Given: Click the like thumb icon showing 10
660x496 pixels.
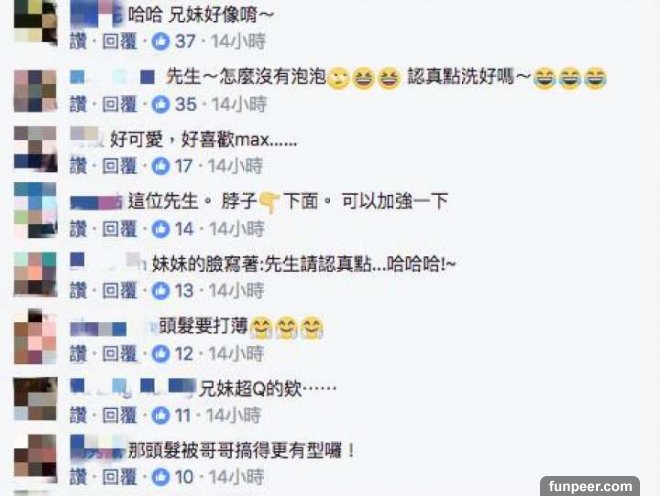Looking at the screenshot, I should [x=160, y=477].
